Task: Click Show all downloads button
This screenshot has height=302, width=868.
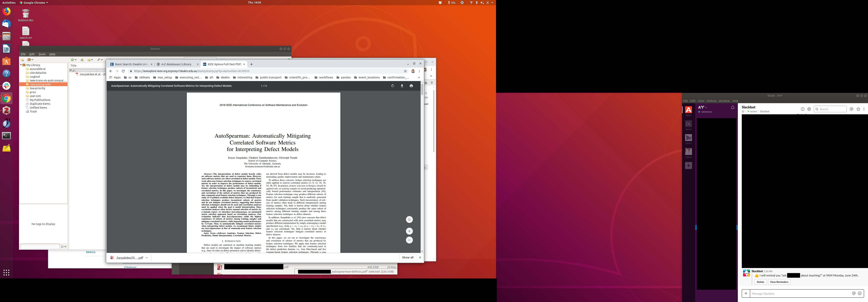Action: click(407, 257)
